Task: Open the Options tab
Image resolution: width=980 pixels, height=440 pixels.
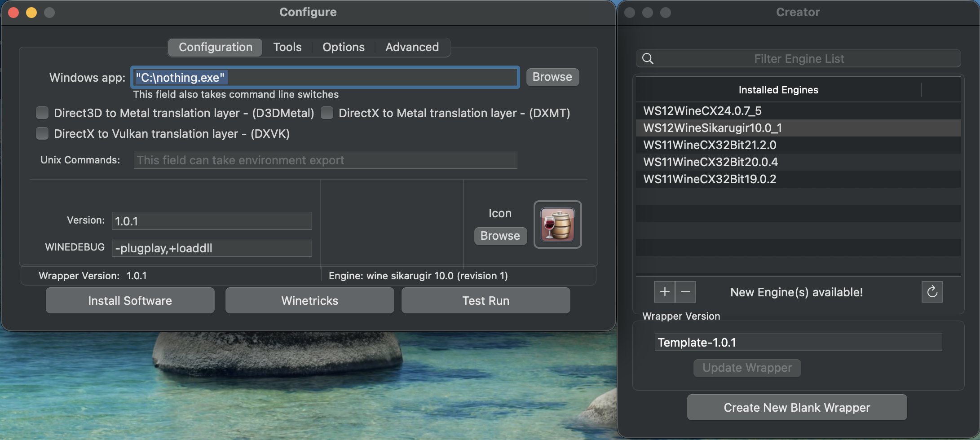Action: (343, 47)
